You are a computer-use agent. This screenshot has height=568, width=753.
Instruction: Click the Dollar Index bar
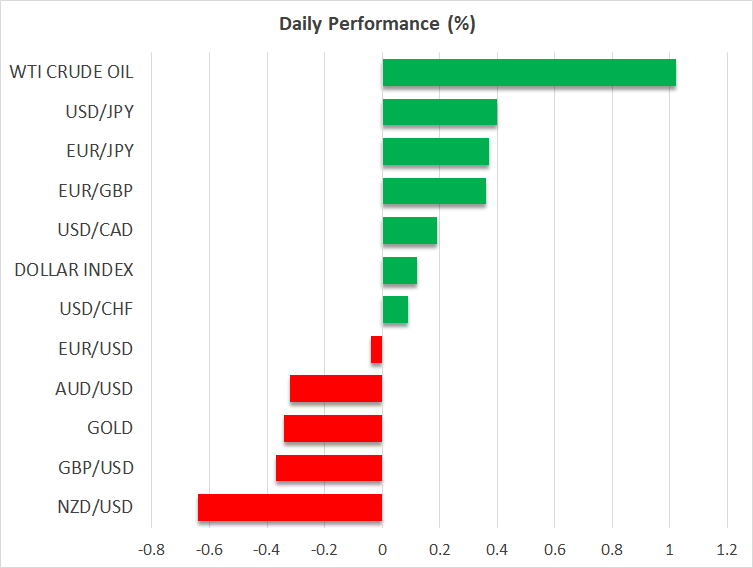point(400,270)
